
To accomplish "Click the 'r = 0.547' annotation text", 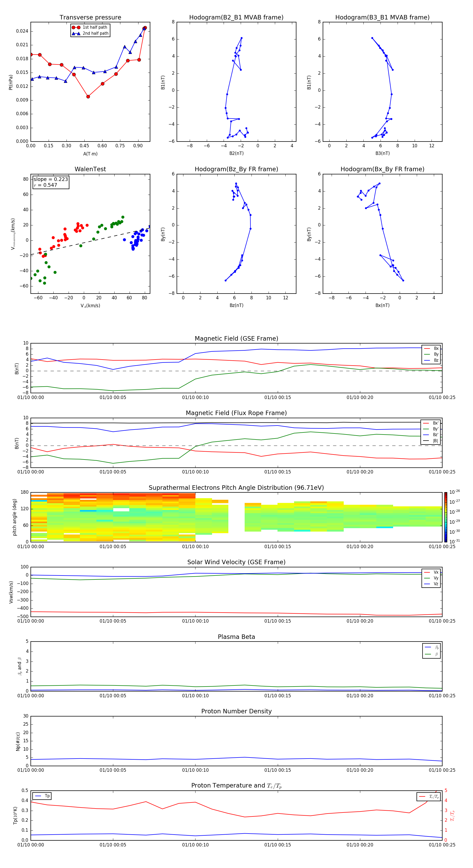I will 45,185.
